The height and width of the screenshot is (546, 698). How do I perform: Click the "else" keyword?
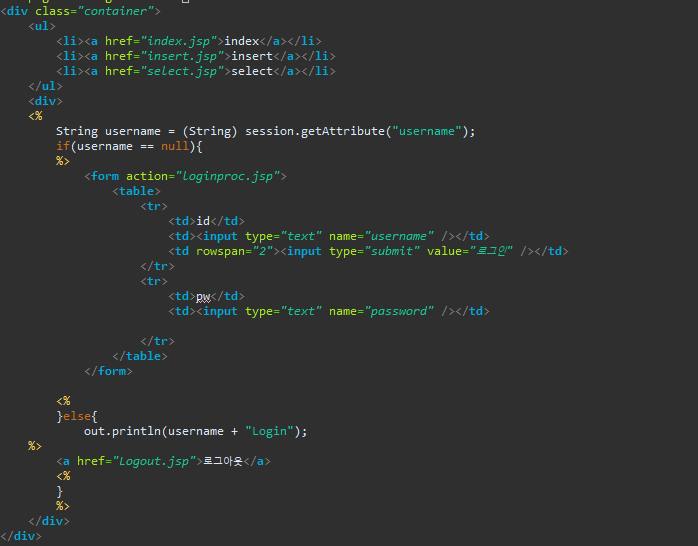[77, 416]
